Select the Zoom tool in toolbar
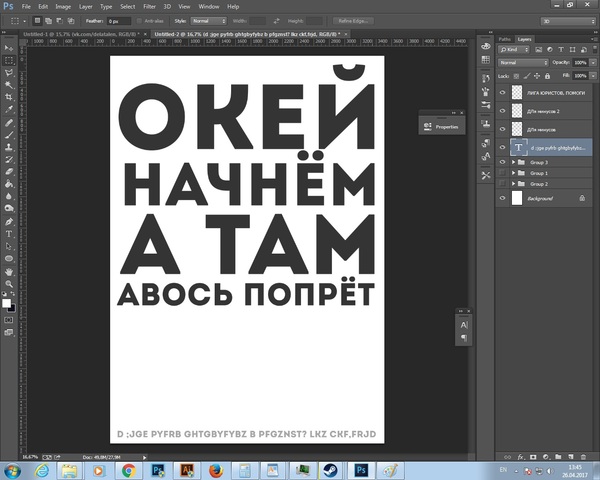Image resolution: width=600 pixels, height=480 pixels. pos(9,283)
